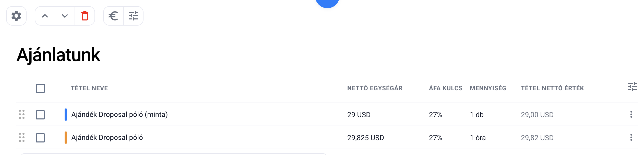
Task: Click drag handle of first item row
Action: 22,114
